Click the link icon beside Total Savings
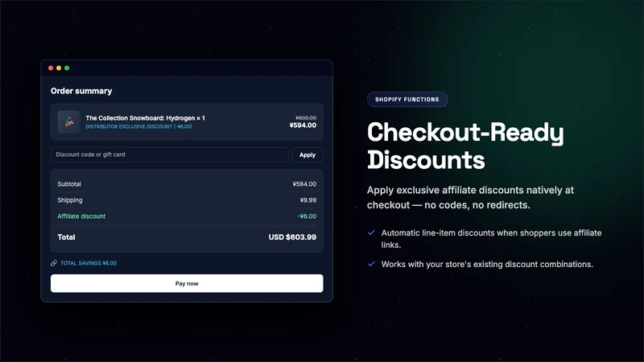The height and width of the screenshot is (362, 644). [54, 263]
